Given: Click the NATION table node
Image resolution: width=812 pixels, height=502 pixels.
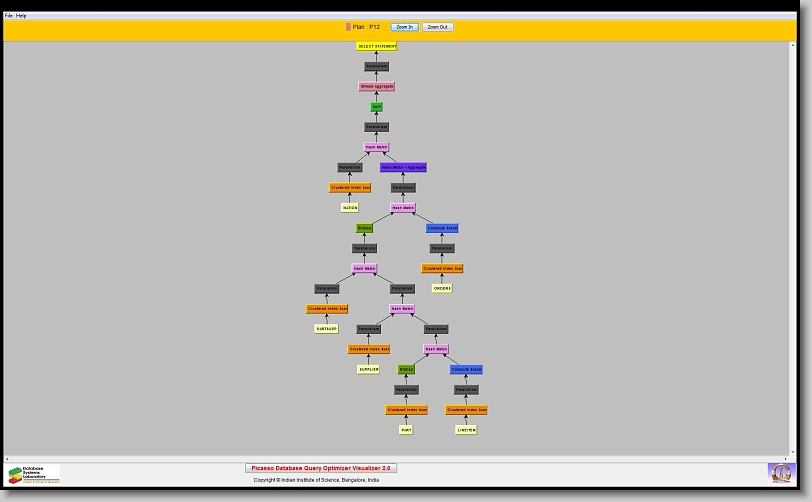Looking at the screenshot, I should pyautogui.click(x=349, y=208).
